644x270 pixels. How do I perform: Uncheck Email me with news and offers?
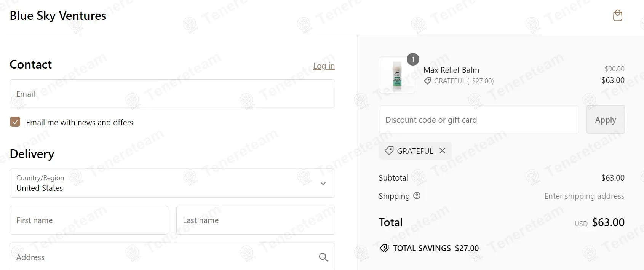click(x=15, y=122)
